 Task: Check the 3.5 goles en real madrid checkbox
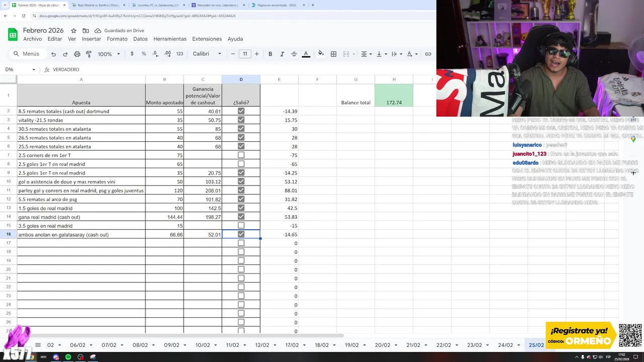[241, 225]
